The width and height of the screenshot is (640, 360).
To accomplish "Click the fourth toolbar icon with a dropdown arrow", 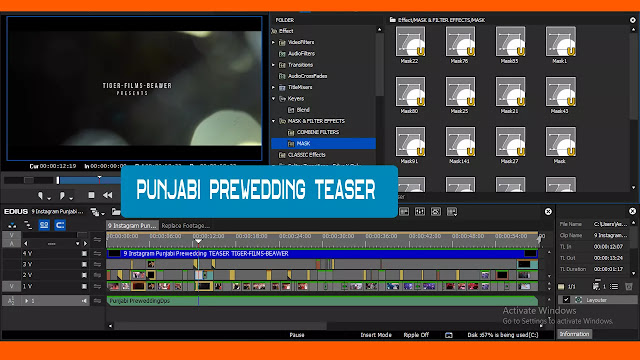I will (452, 211).
